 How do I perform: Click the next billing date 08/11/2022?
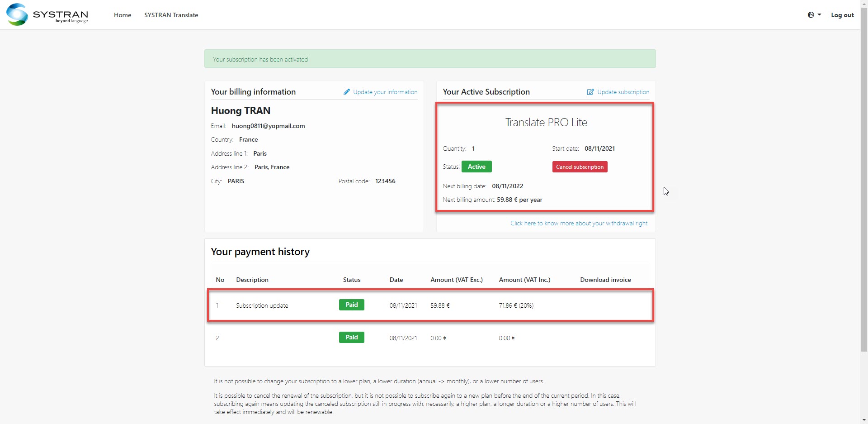[508, 186]
